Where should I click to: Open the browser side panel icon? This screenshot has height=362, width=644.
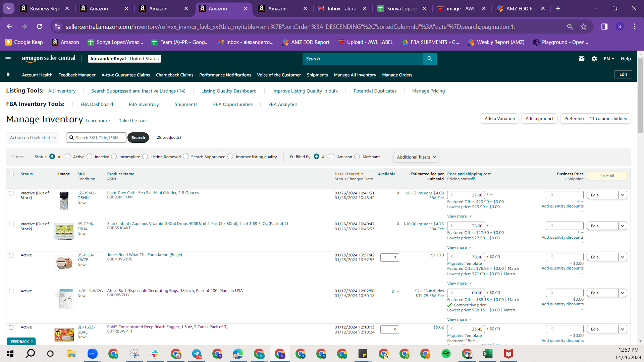604,26
